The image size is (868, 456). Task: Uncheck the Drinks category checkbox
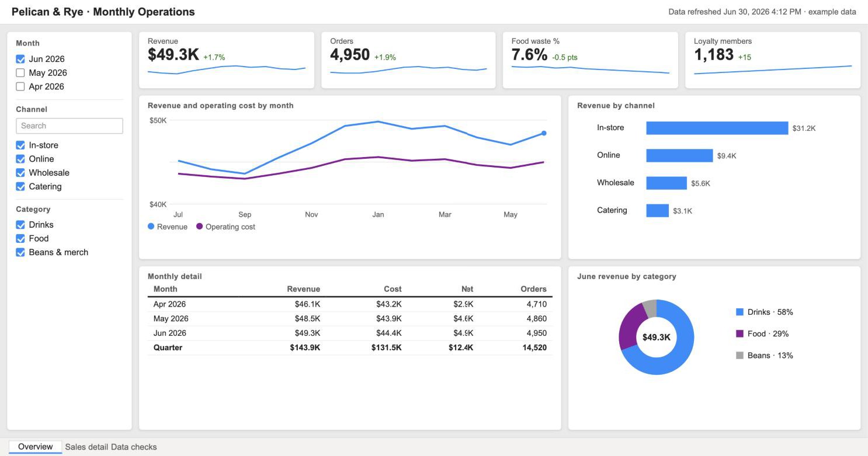pyautogui.click(x=20, y=225)
